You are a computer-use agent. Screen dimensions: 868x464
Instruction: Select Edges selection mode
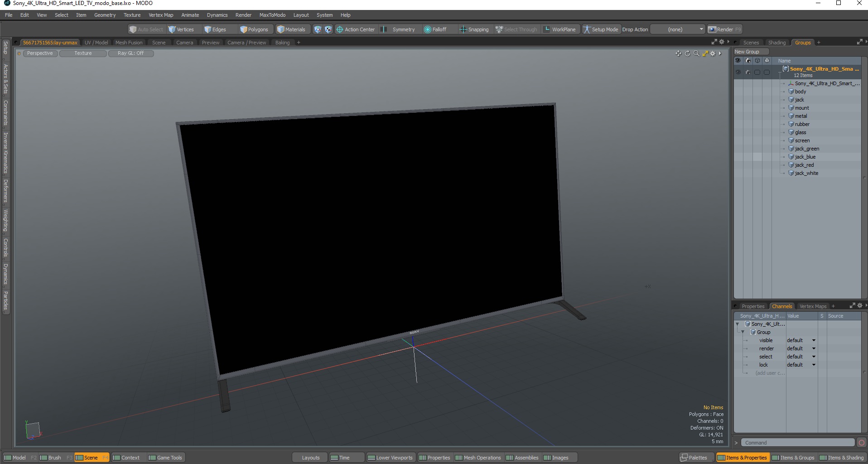[216, 29]
